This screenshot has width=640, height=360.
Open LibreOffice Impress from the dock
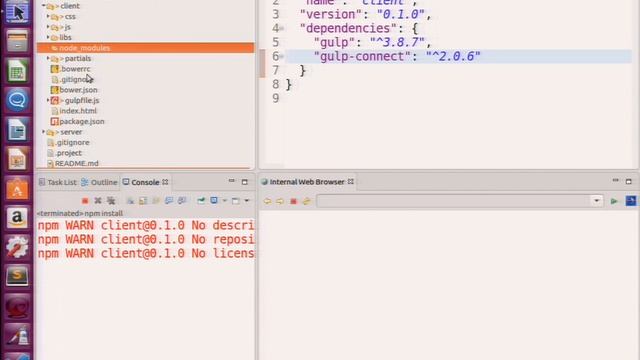(x=17, y=159)
